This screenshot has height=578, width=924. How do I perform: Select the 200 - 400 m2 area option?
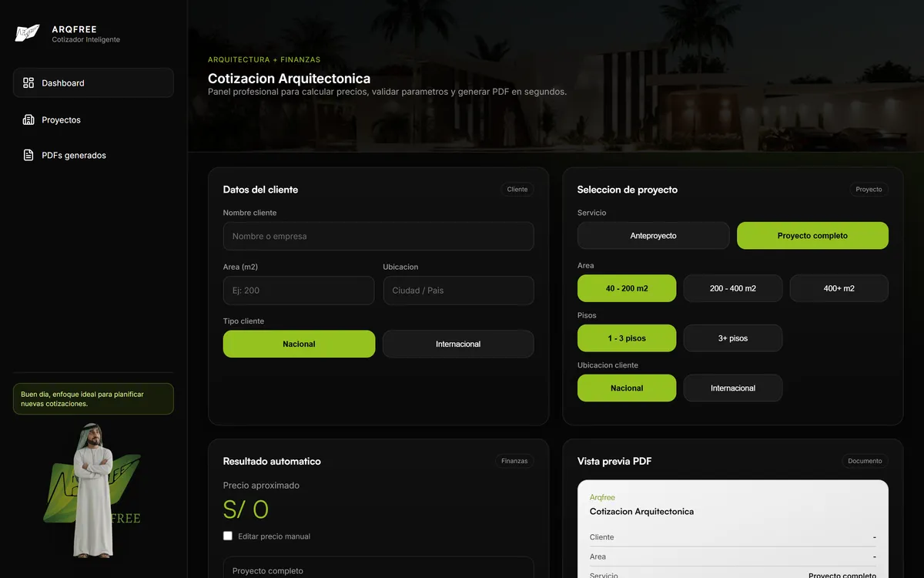coord(733,288)
